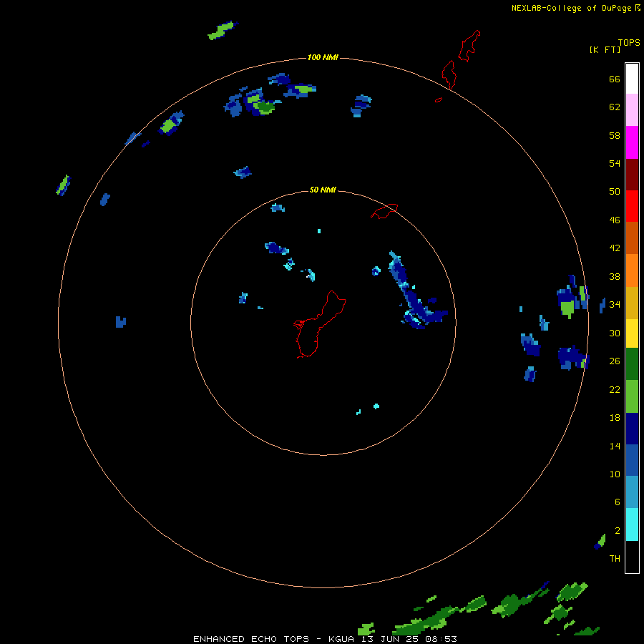
Task: Click the 30 scale value
Action: click(x=615, y=333)
